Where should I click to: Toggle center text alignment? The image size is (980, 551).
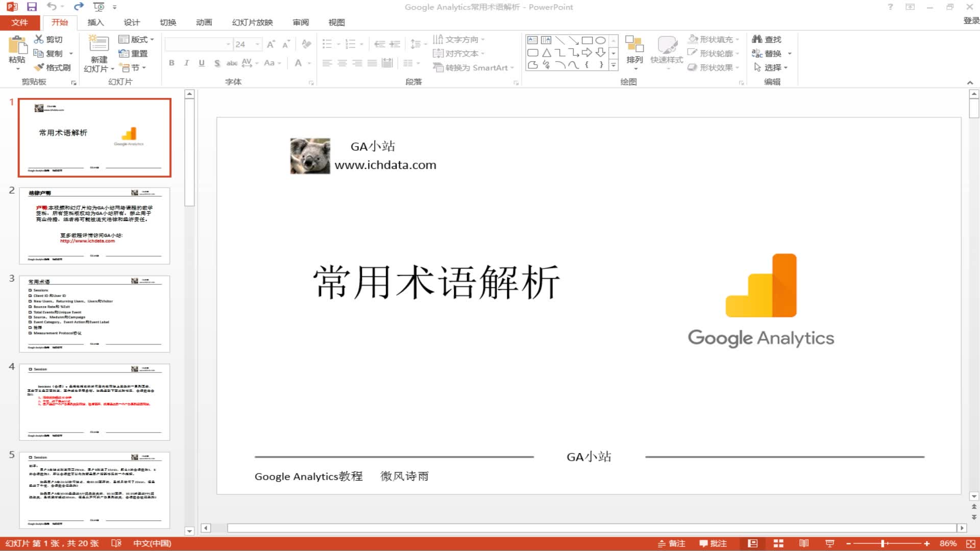(342, 63)
